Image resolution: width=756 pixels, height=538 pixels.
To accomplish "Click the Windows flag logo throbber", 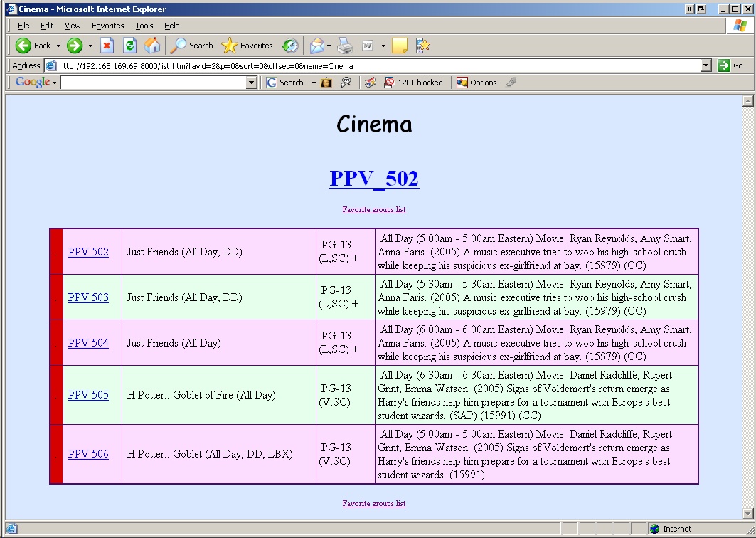I will [x=740, y=26].
